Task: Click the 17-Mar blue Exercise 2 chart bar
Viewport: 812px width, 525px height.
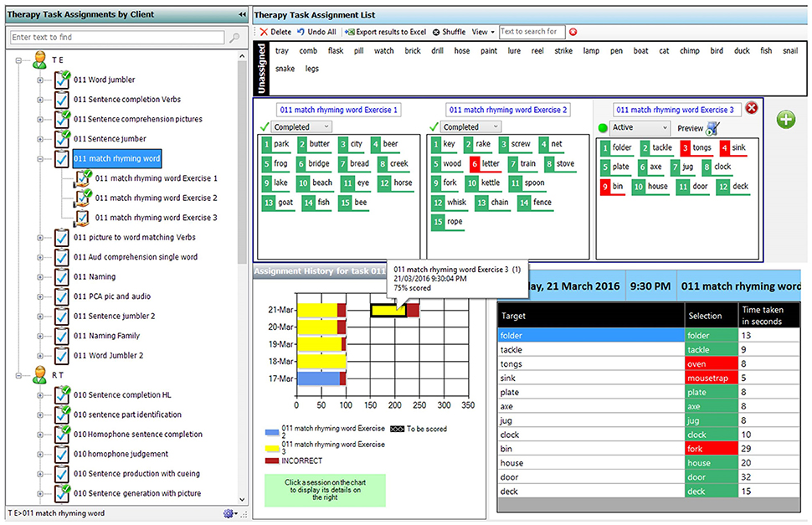Action: 318,378
